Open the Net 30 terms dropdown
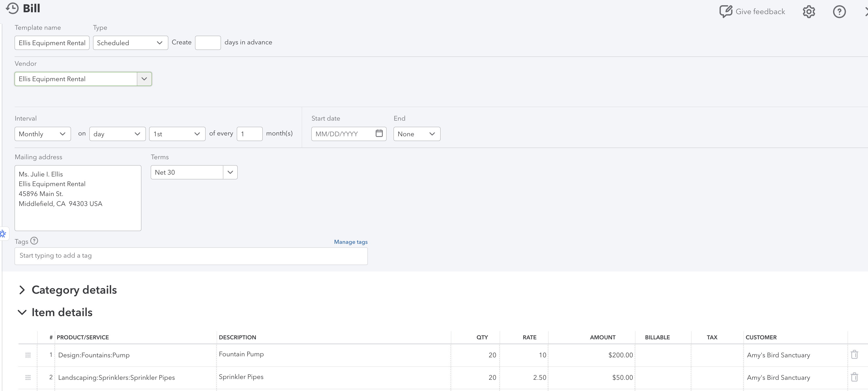Image resolution: width=868 pixels, height=391 pixels. pyautogui.click(x=230, y=172)
